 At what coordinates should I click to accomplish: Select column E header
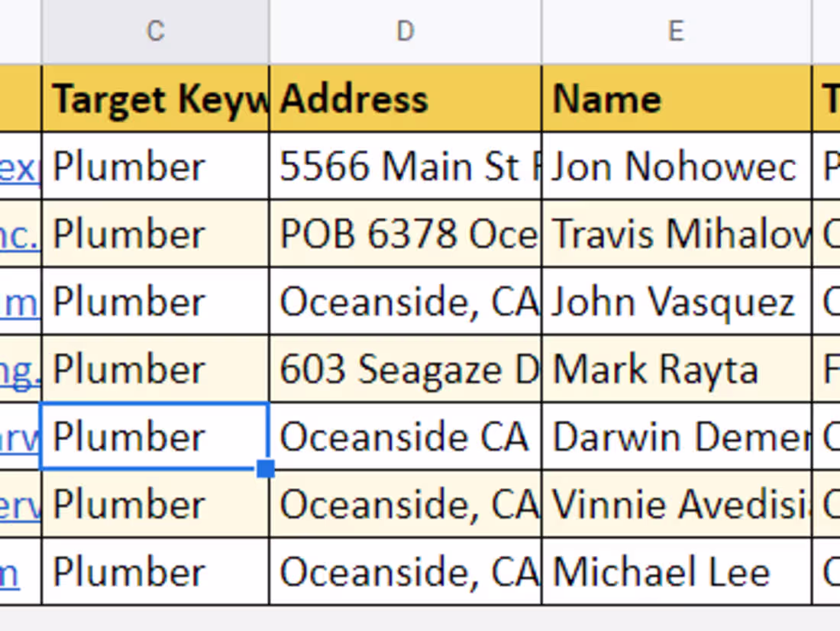(x=676, y=31)
